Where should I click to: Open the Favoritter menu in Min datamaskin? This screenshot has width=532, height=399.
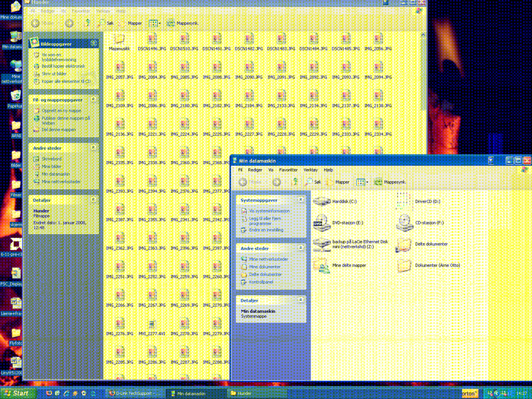click(288, 170)
